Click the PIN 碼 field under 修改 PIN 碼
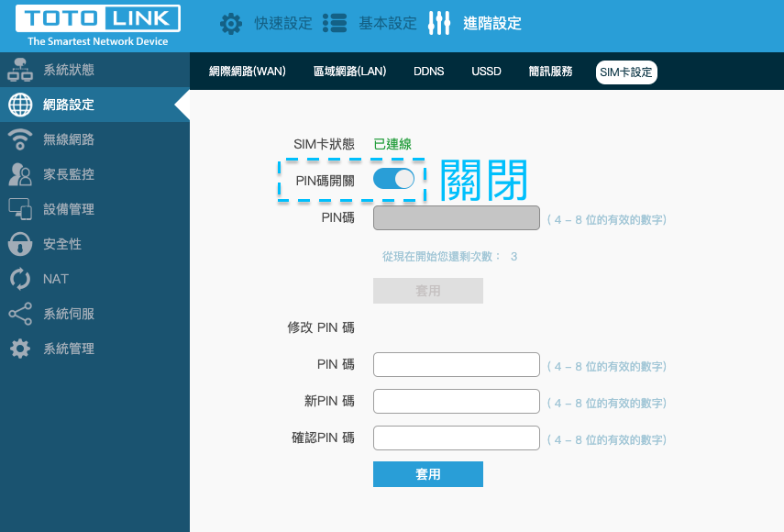This screenshot has height=532, width=784. click(x=457, y=364)
